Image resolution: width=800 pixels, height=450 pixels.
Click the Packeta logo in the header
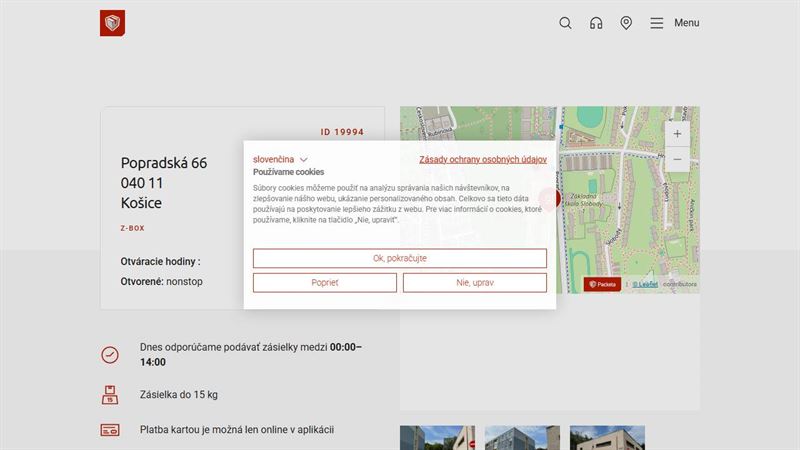pyautogui.click(x=112, y=23)
